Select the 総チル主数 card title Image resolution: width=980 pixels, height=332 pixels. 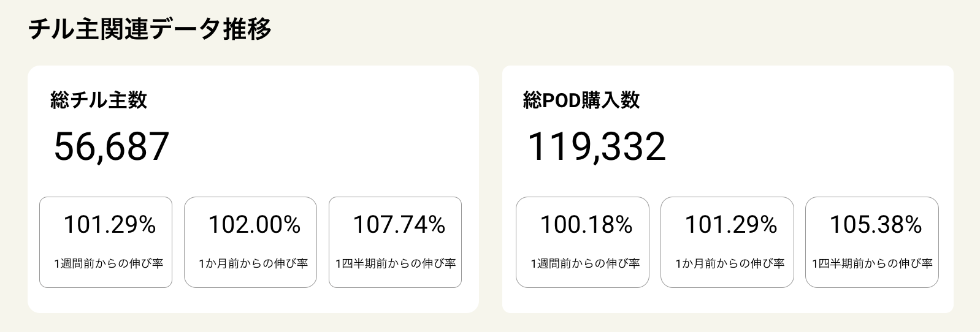[99, 100]
